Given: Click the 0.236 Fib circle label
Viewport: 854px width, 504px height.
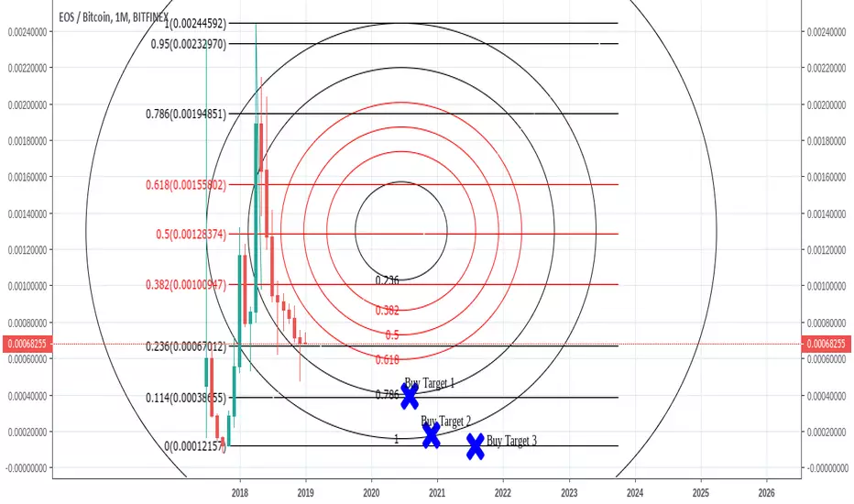Looking at the screenshot, I should 388,280.
